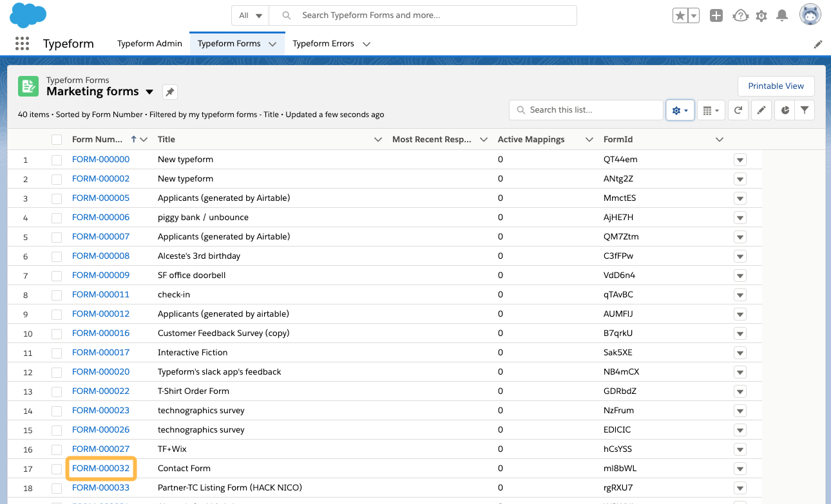The width and height of the screenshot is (831, 504).
Task: Check the FORM-000000 row checkbox
Action: click(57, 160)
